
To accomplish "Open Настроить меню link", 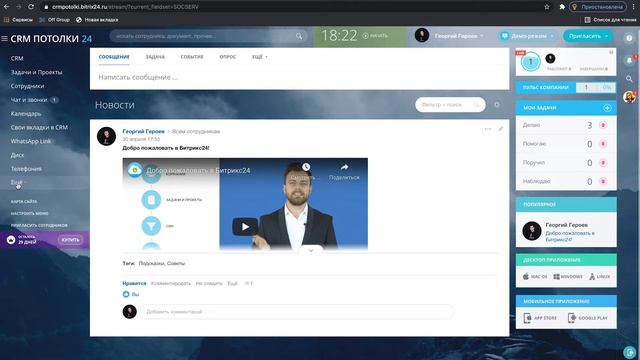I will tap(30, 213).
